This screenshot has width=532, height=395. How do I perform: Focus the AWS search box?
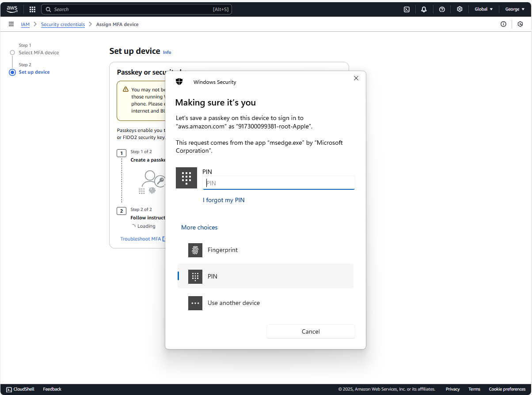click(137, 9)
